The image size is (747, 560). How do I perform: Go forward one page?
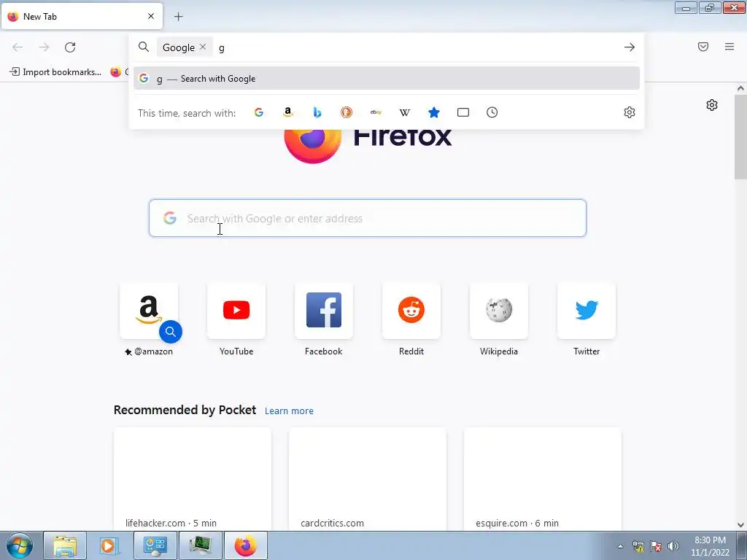[44, 47]
